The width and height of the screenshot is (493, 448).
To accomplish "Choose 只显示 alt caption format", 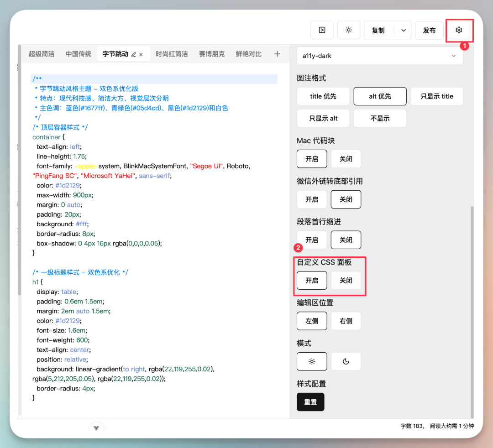I will 323,119.
